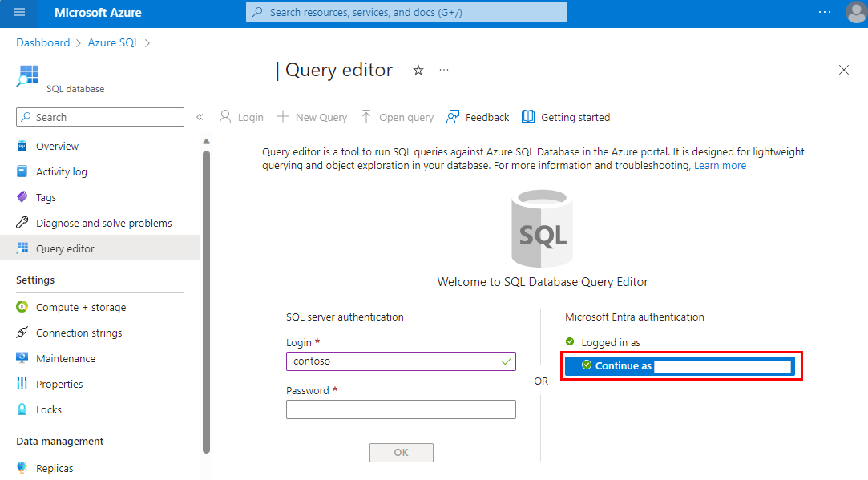Image resolution: width=868 pixels, height=480 pixels.
Task: Open the user account avatar menu
Action: click(x=856, y=12)
